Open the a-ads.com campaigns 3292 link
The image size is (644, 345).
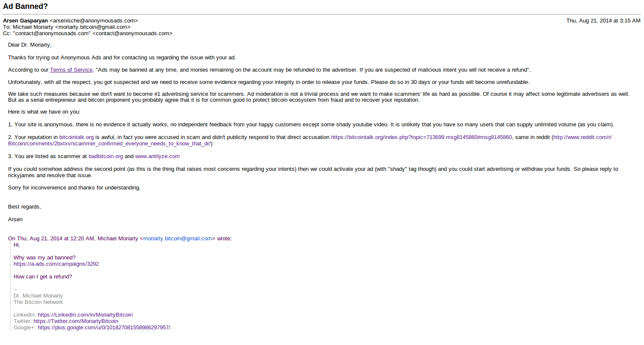tap(56, 264)
